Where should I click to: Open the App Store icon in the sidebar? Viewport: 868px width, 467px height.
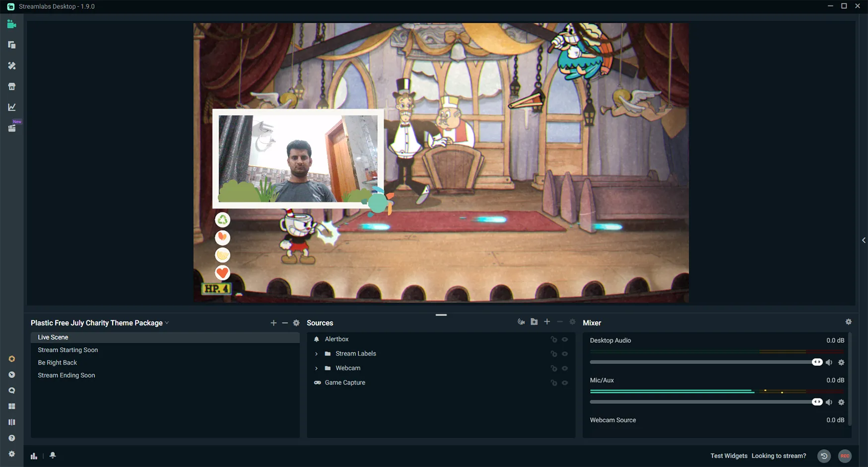11,86
